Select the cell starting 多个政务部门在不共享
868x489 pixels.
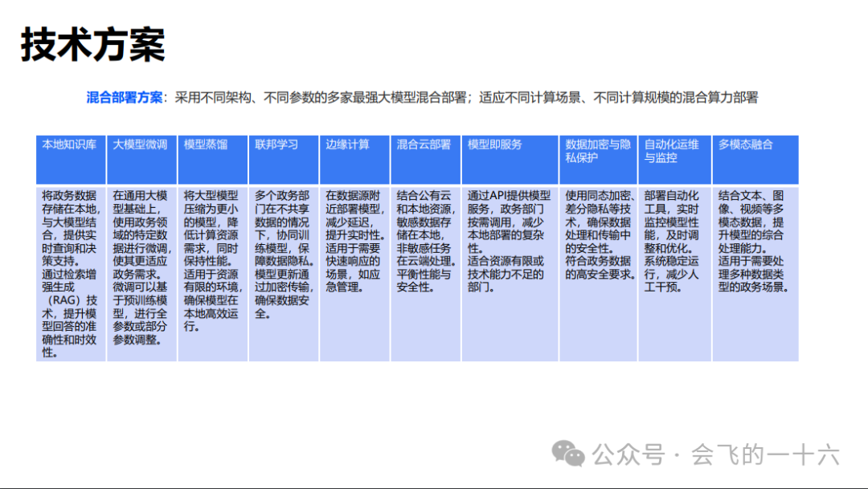click(284, 274)
